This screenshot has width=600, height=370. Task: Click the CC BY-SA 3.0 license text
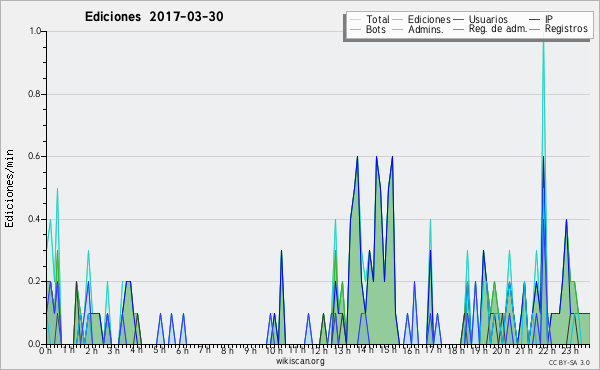point(569,362)
